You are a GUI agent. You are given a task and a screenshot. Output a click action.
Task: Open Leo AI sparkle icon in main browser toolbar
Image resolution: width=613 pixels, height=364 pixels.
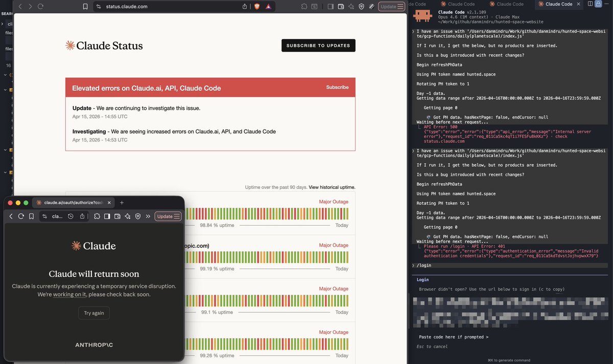351,7
